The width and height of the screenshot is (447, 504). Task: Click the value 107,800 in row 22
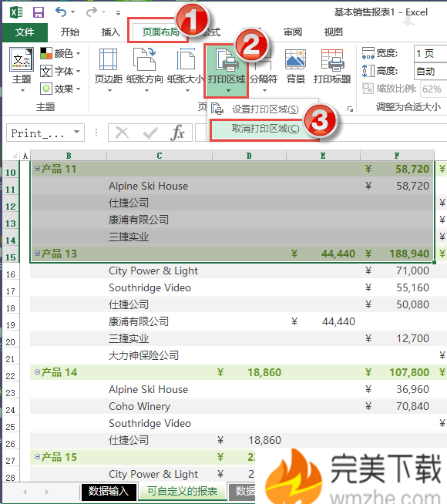coord(409,372)
